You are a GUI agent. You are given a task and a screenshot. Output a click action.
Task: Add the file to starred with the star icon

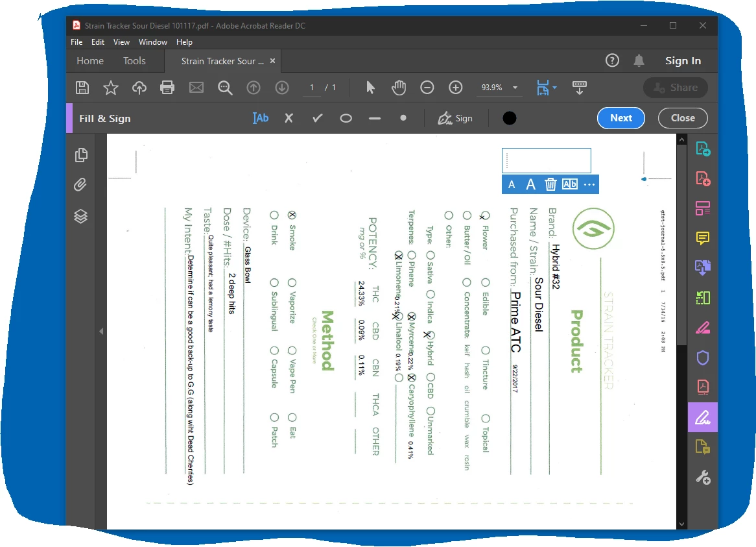[x=111, y=88]
